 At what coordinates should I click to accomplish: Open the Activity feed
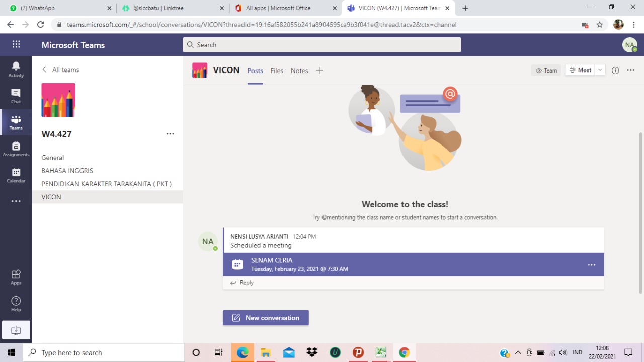(x=16, y=69)
